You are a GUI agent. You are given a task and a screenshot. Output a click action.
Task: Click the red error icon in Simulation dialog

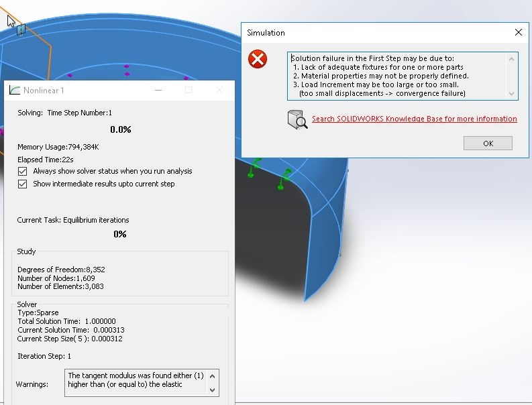(x=258, y=59)
